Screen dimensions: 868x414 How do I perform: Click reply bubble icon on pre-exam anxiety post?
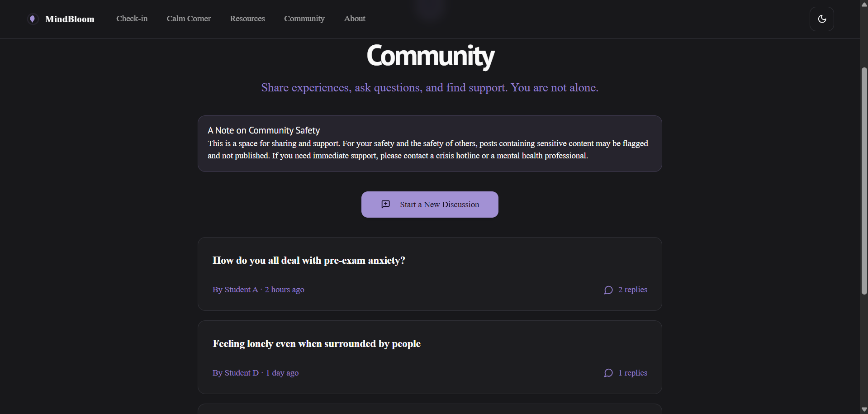coord(608,290)
